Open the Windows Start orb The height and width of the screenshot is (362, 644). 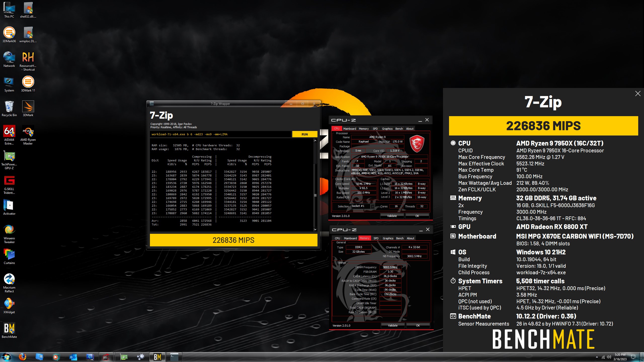click(x=6, y=357)
